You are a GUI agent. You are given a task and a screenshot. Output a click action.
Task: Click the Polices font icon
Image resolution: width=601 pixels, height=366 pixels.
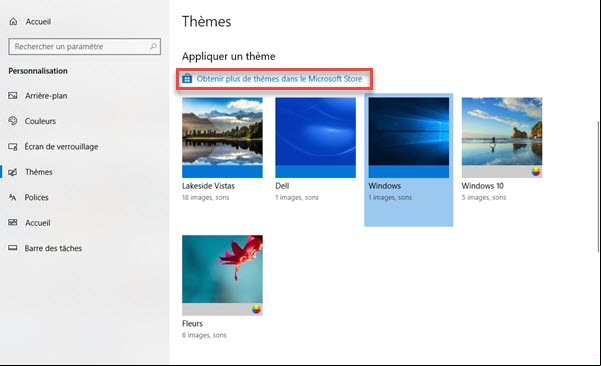[x=13, y=197]
